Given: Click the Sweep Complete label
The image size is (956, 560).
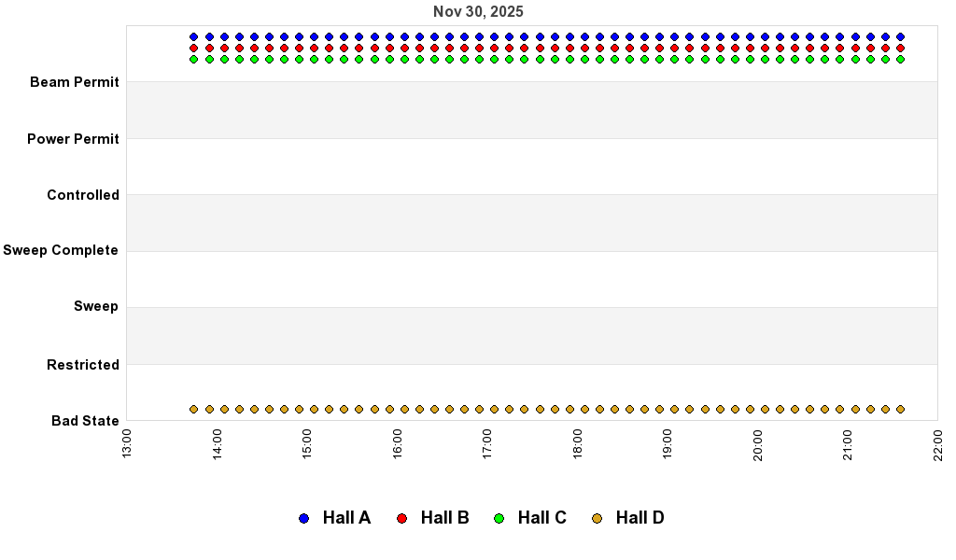Looking at the screenshot, I should [x=62, y=250].
